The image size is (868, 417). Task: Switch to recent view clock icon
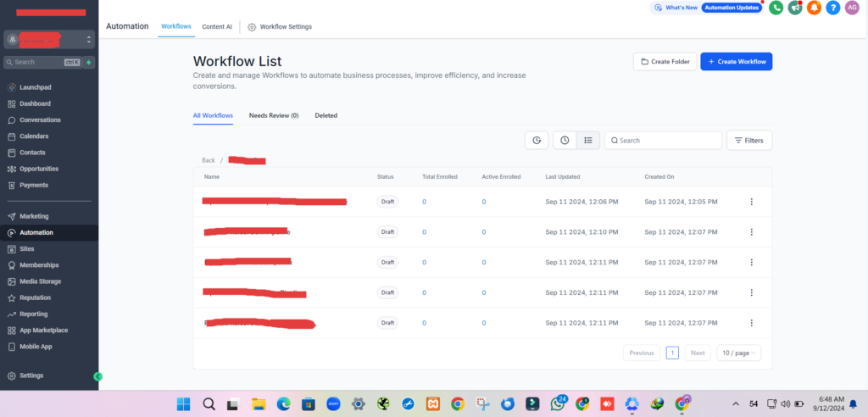pos(565,140)
